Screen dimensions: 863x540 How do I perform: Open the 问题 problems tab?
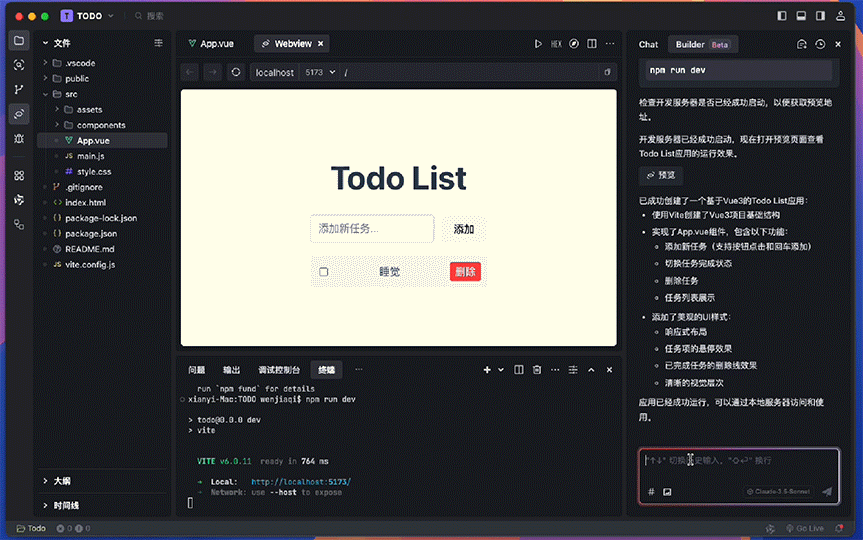196,370
